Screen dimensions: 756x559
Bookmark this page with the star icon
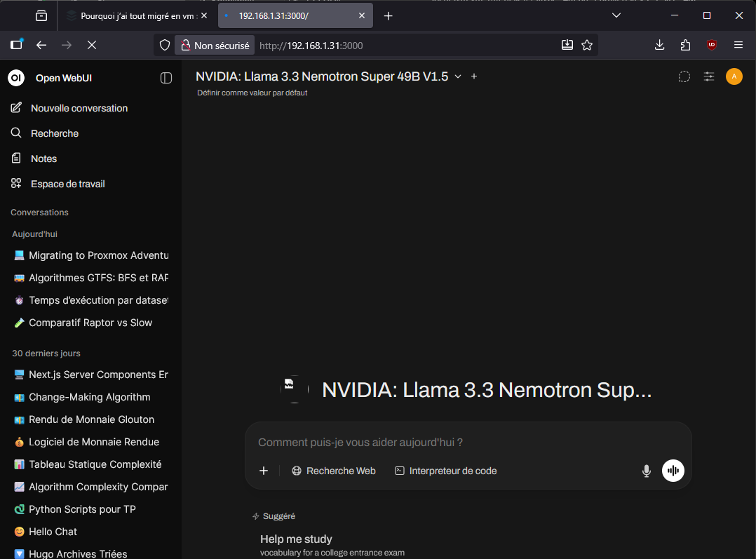(587, 45)
